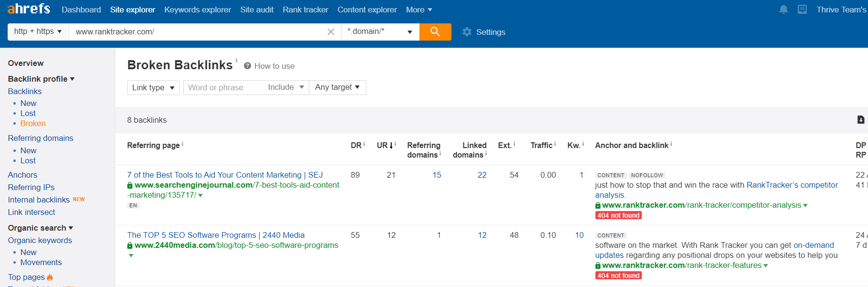868x287 pixels.
Task: Export backlinks with the download icon
Action: 861,120
